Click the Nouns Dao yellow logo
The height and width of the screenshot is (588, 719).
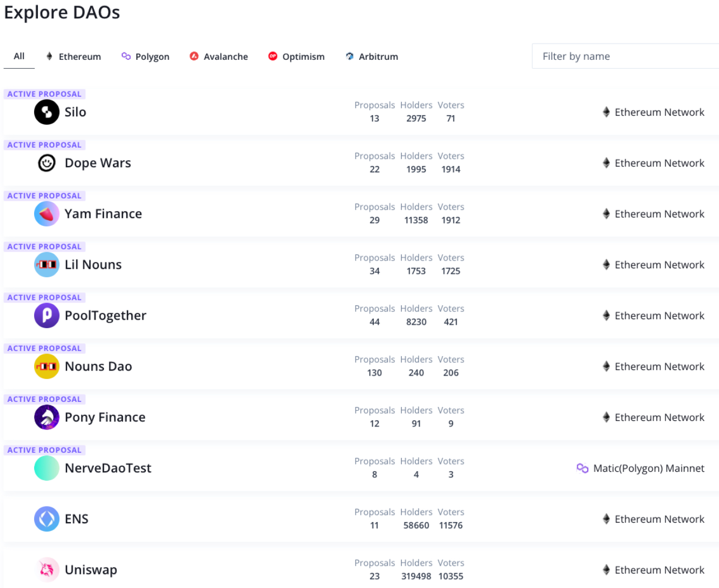(47, 367)
